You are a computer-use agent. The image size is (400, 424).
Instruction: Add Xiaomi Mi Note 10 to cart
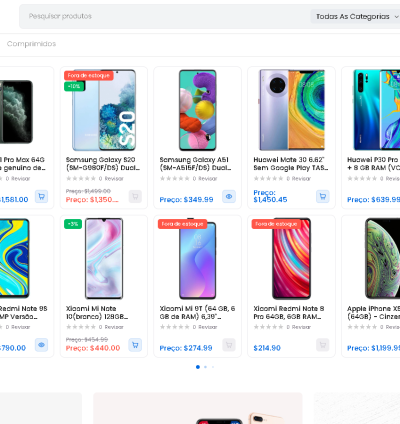(135, 345)
